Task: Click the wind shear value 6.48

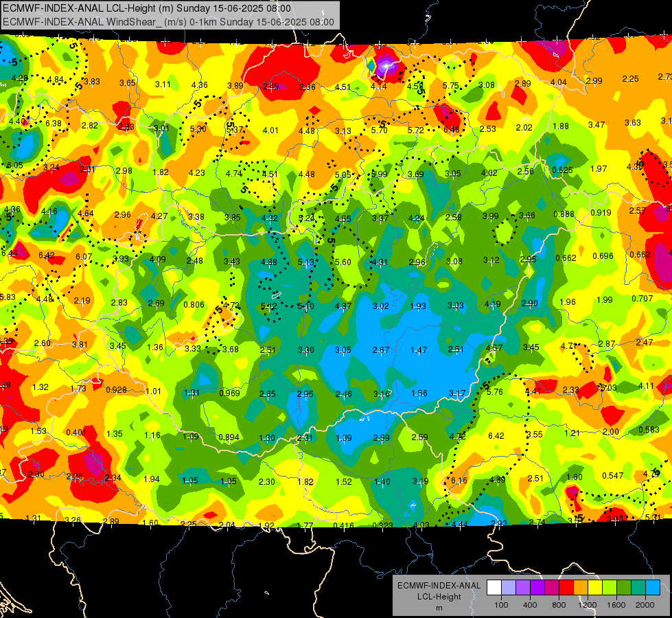Action: click(451, 129)
